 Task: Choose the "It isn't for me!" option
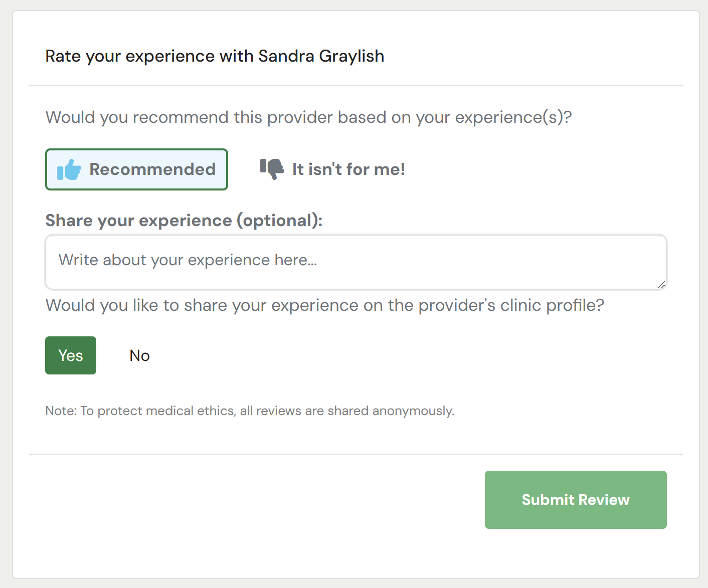(x=348, y=169)
